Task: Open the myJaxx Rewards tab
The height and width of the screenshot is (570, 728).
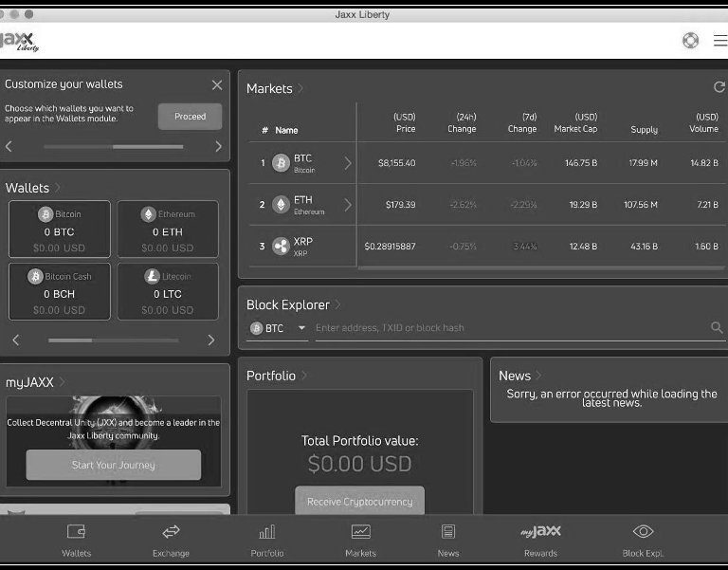Action: click(x=541, y=541)
